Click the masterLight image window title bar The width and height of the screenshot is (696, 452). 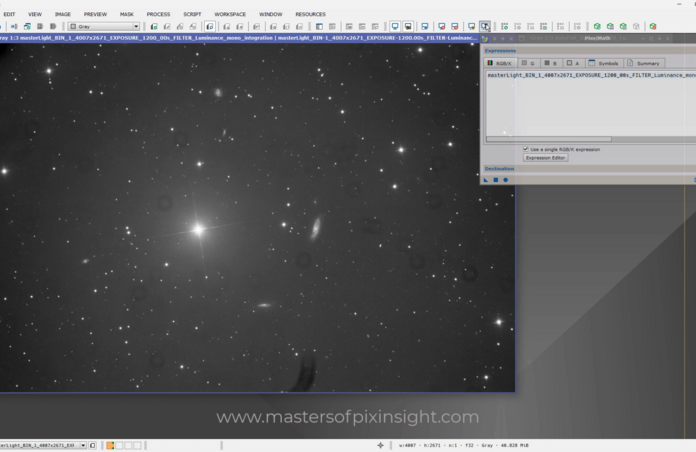(x=240, y=38)
